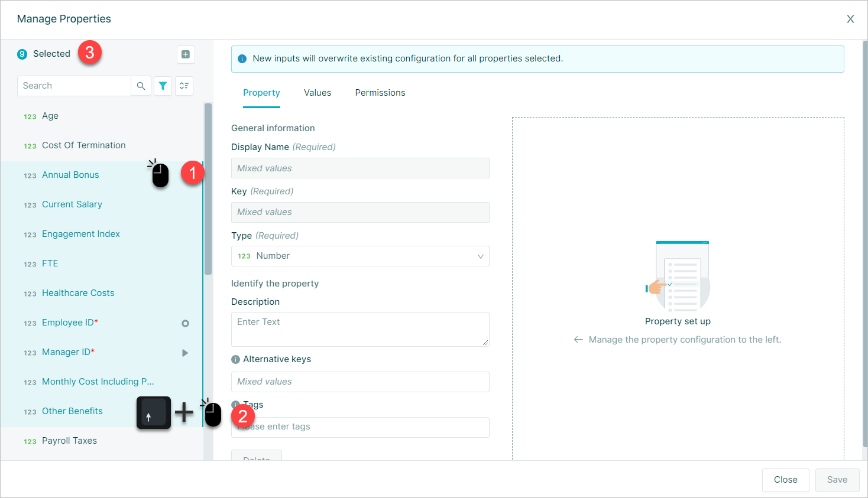Image resolution: width=868 pixels, height=498 pixels.
Task: Close the Manage Properties dialog with X
Action: point(850,19)
